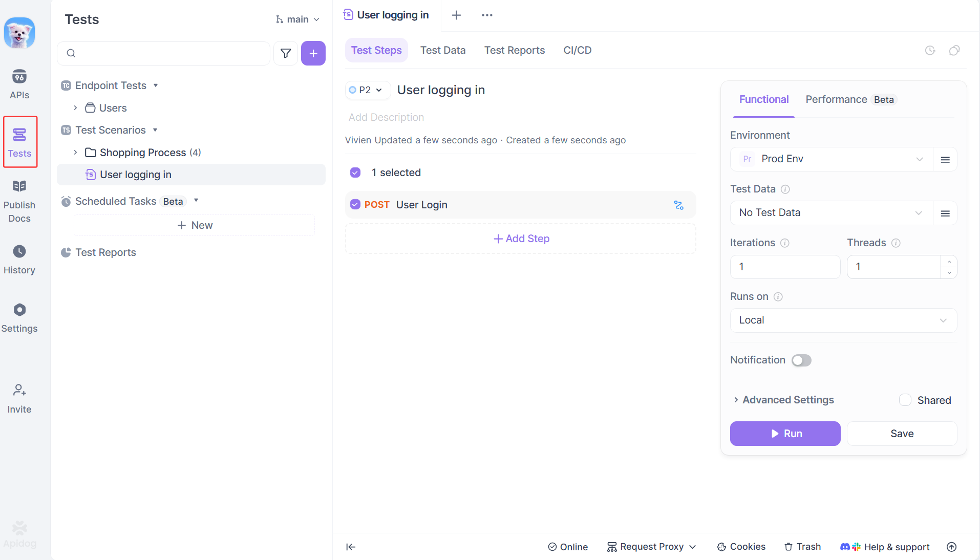
Task: Open the Settings panel
Action: (19, 316)
